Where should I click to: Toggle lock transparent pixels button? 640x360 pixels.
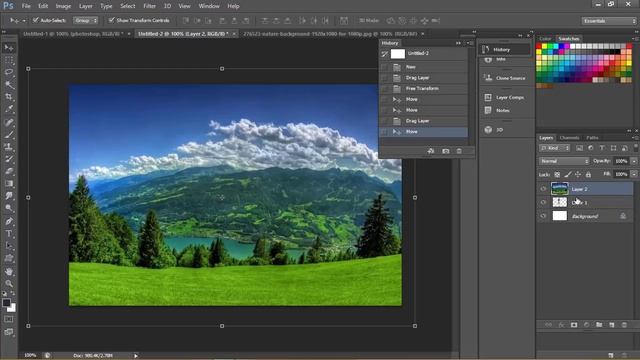(x=557, y=175)
